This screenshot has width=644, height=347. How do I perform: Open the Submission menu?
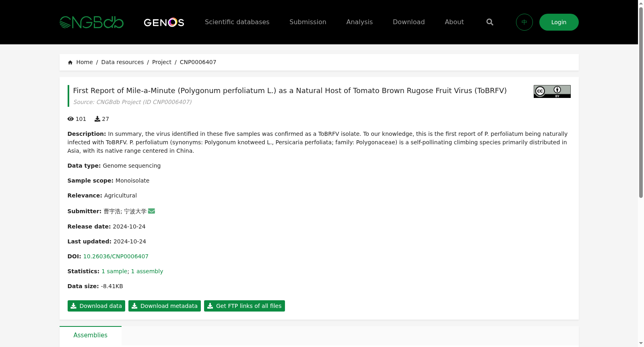(x=308, y=22)
